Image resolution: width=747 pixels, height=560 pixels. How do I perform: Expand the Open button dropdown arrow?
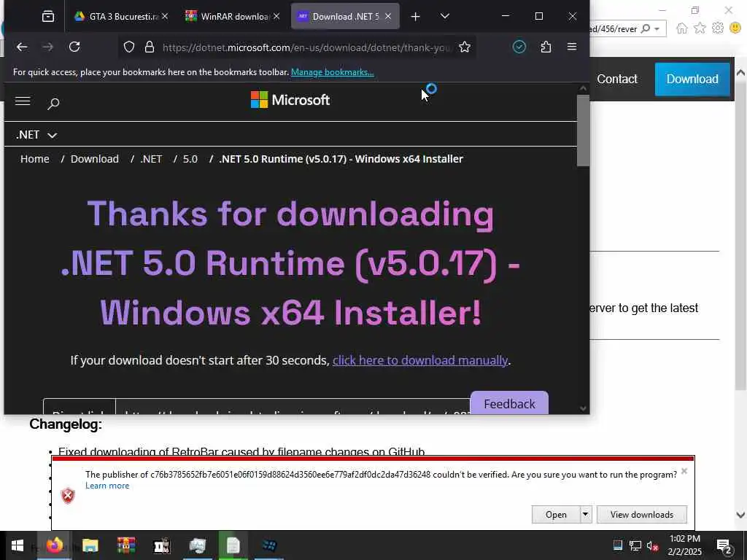(586, 514)
